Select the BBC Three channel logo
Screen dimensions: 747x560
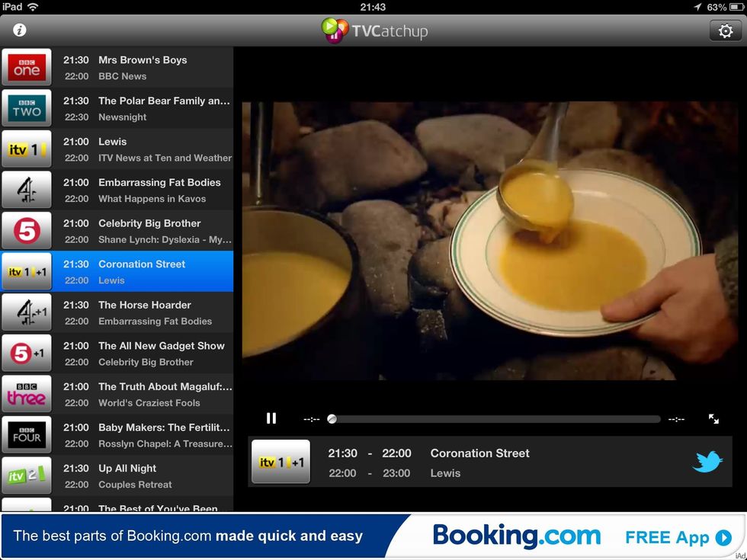coord(27,395)
